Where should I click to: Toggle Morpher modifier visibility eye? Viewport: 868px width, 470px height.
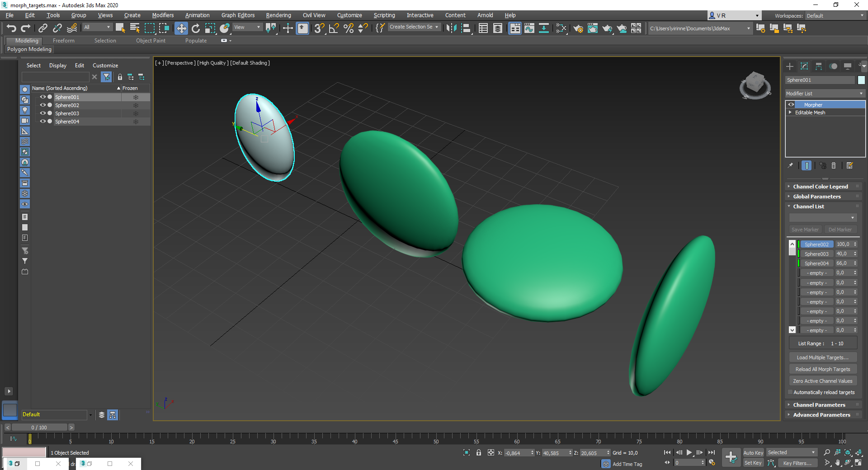pyautogui.click(x=791, y=104)
